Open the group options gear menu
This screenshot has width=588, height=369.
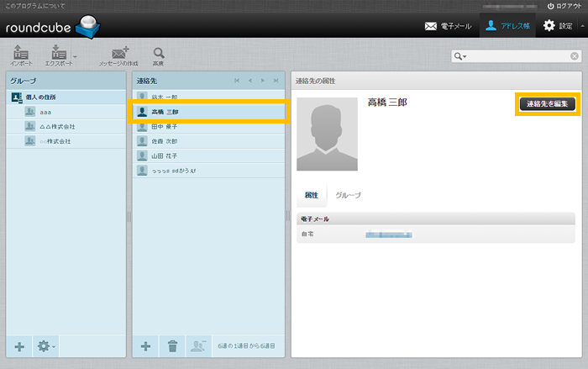pos(45,346)
